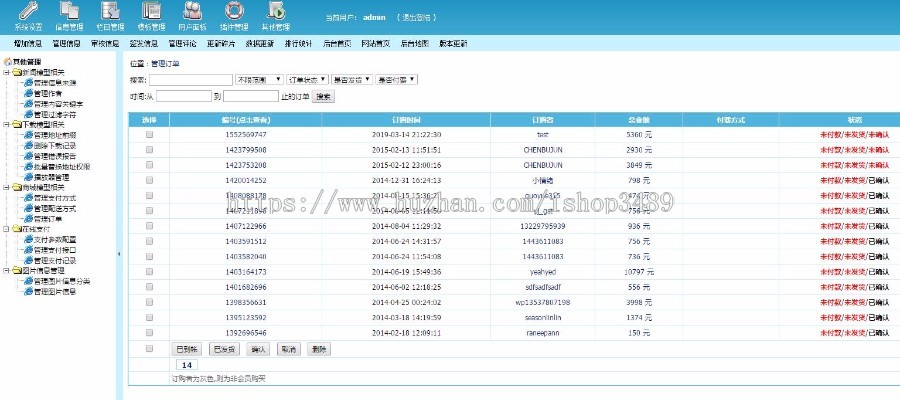
Task: Click page number 14 in pager
Action: [187, 365]
